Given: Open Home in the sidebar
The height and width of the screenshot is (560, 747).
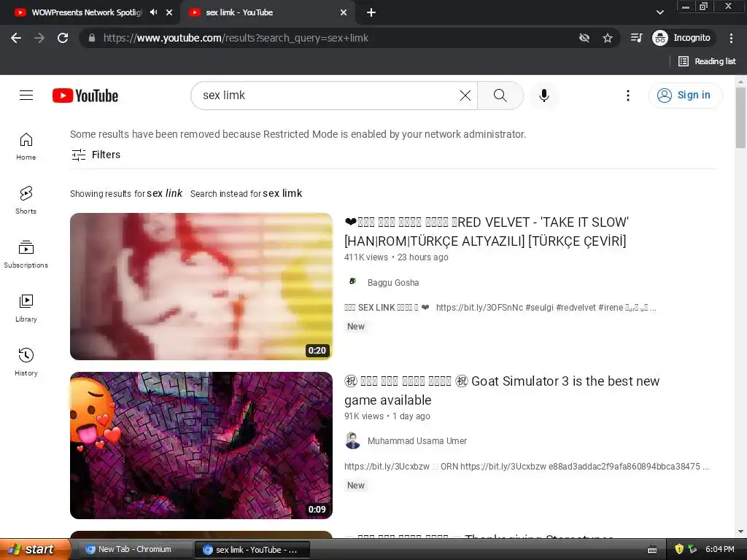Looking at the screenshot, I should click(x=26, y=146).
